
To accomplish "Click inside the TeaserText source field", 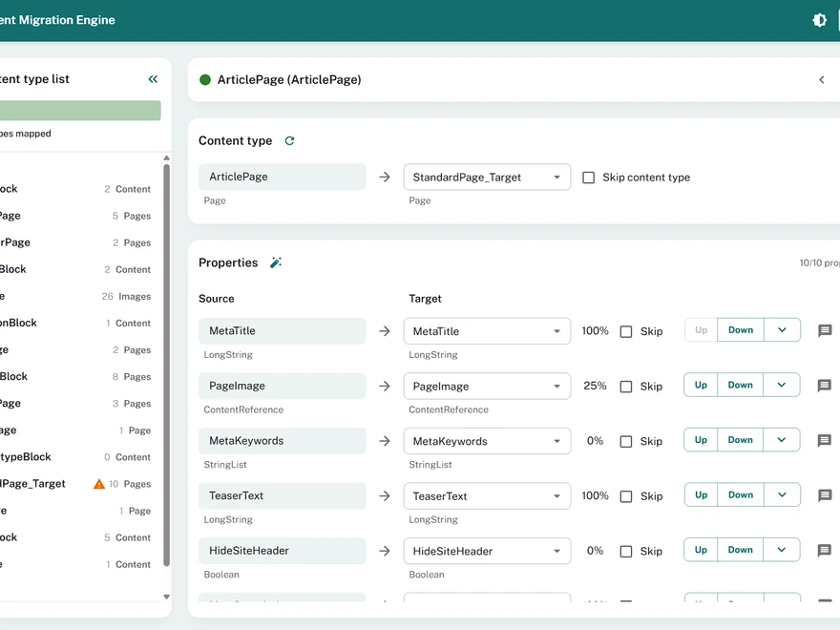I will click(x=282, y=495).
